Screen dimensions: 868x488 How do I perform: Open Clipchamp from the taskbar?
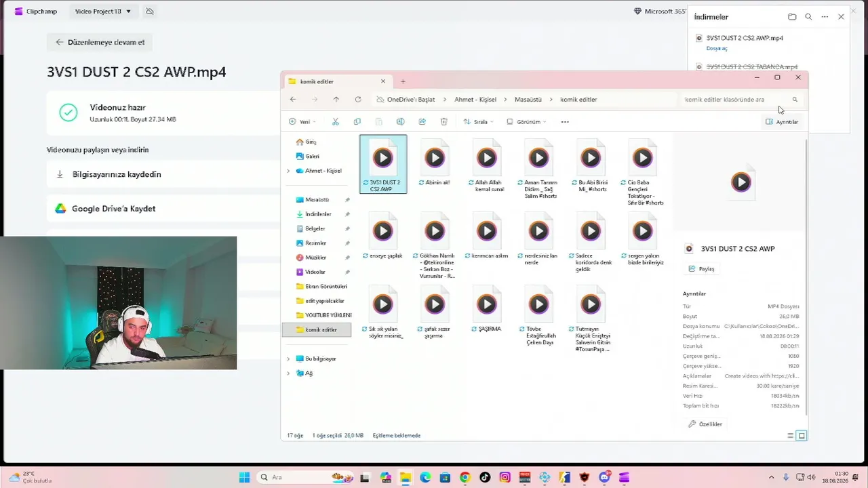(x=624, y=477)
